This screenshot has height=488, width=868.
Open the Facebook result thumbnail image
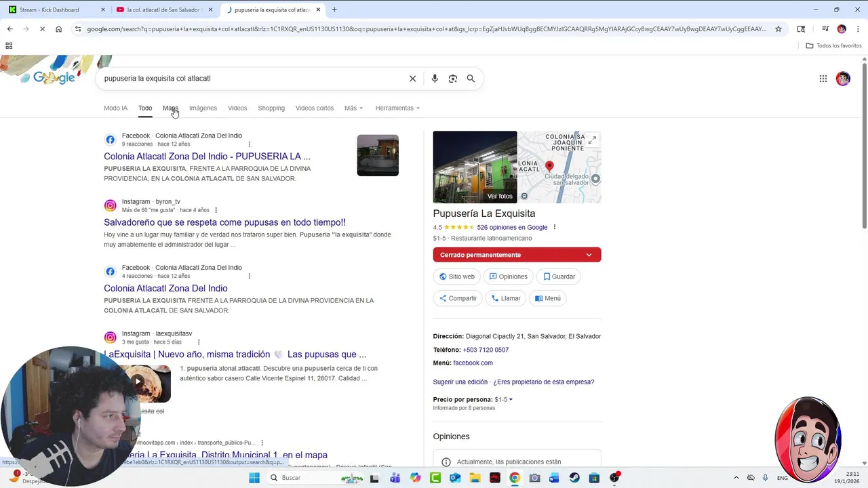pos(378,155)
